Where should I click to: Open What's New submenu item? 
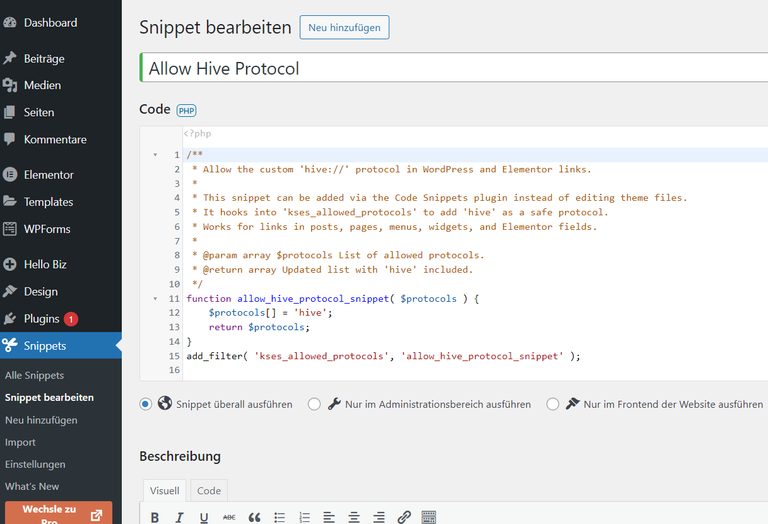pyautogui.click(x=32, y=486)
